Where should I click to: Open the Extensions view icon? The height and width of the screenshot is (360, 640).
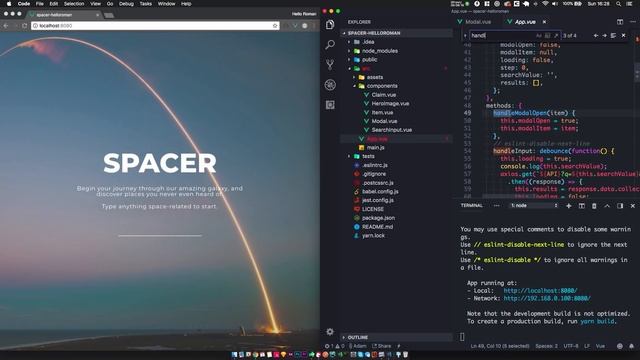coord(330,105)
